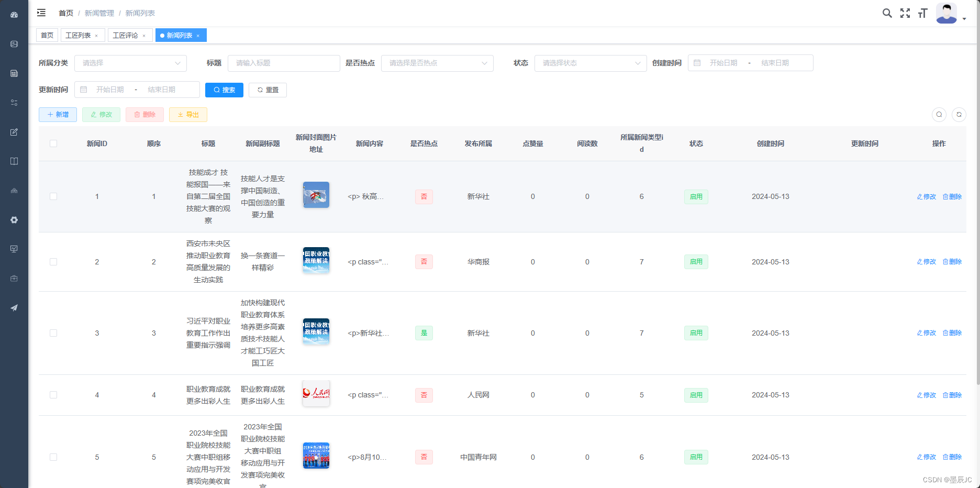Check the row with 新闻ID 2
The width and height of the screenshot is (980, 488).
pyautogui.click(x=53, y=262)
